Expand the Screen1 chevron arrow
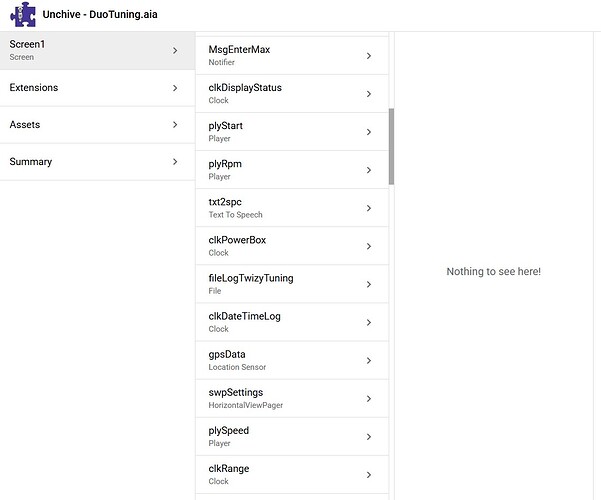 click(x=175, y=50)
